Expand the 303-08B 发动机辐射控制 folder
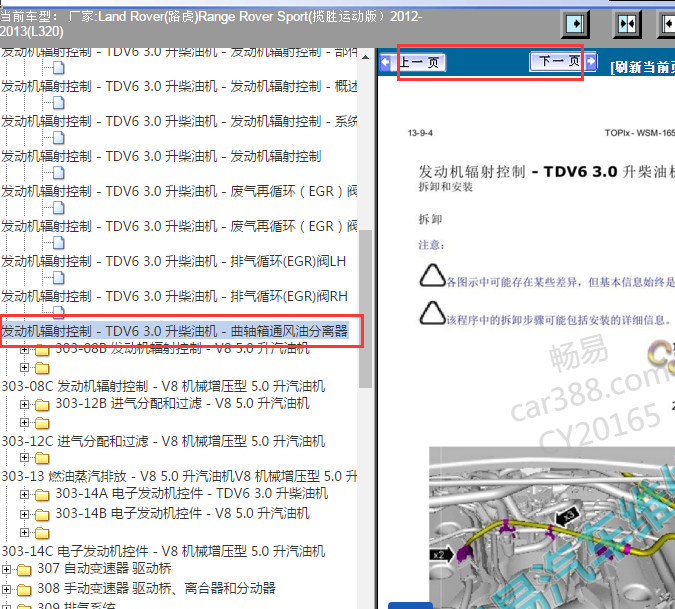The height and width of the screenshot is (609, 675). click(25, 350)
